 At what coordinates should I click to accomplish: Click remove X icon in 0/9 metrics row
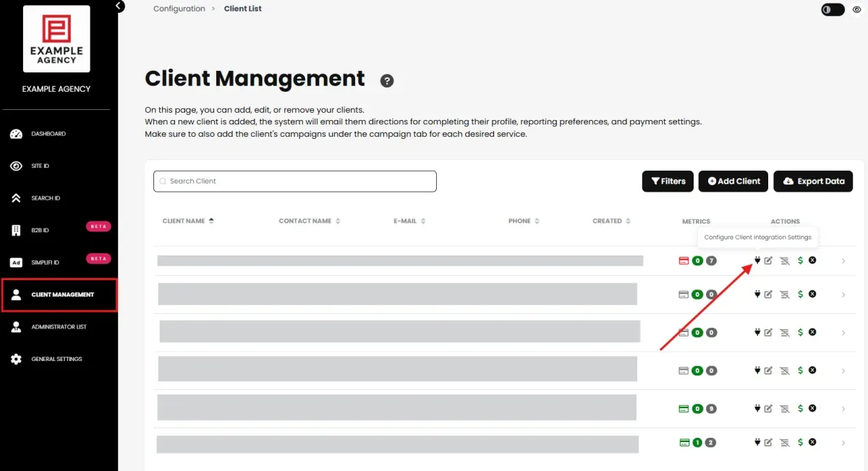812,407
